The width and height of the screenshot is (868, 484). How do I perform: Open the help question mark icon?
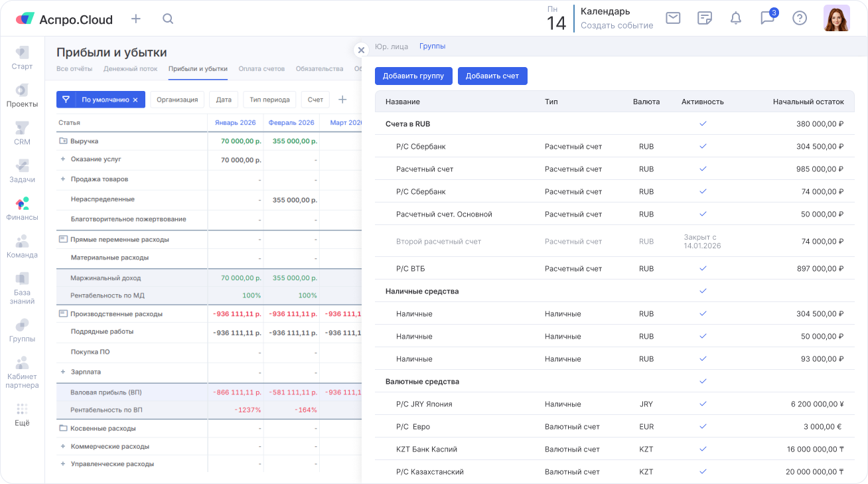pos(800,18)
